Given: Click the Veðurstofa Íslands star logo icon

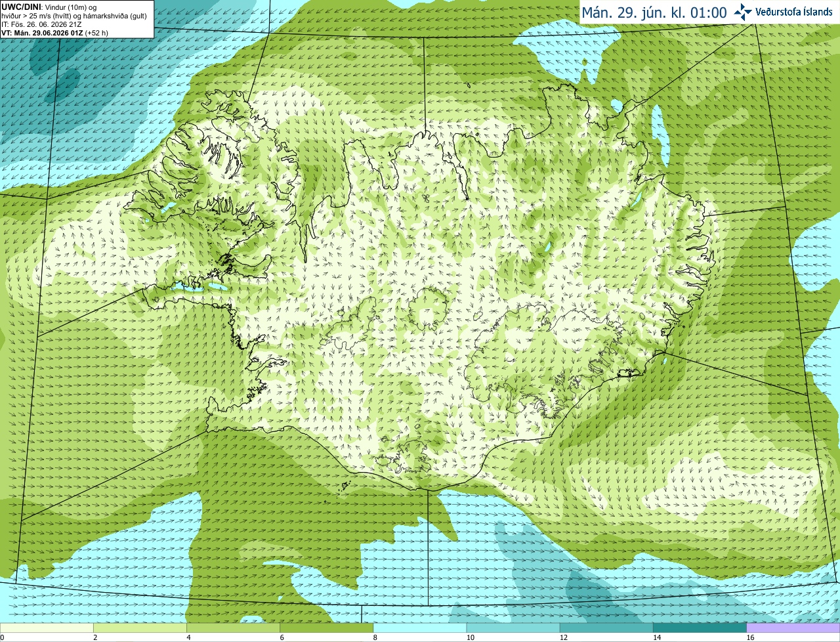Looking at the screenshot, I should (x=743, y=12).
